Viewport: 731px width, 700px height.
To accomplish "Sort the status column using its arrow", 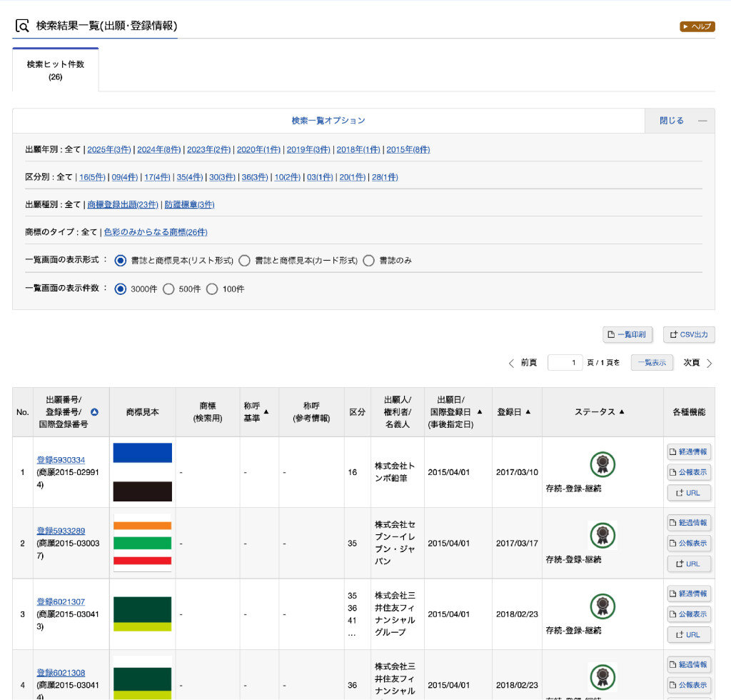I will (x=622, y=412).
